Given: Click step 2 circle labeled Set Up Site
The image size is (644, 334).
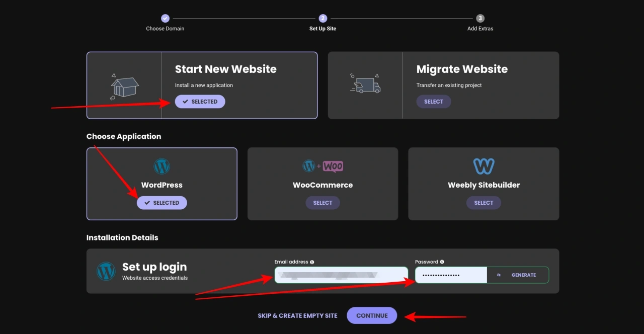Looking at the screenshot, I should coord(323,18).
